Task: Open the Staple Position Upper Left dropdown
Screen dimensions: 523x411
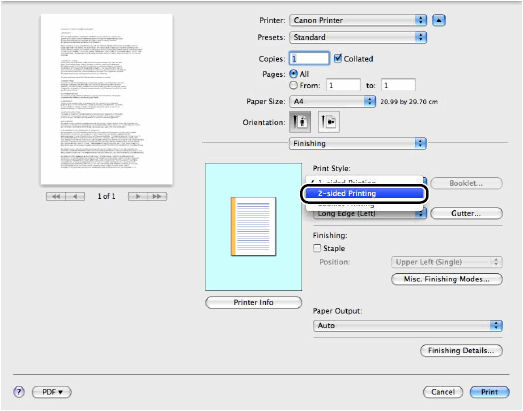Action: click(447, 262)
